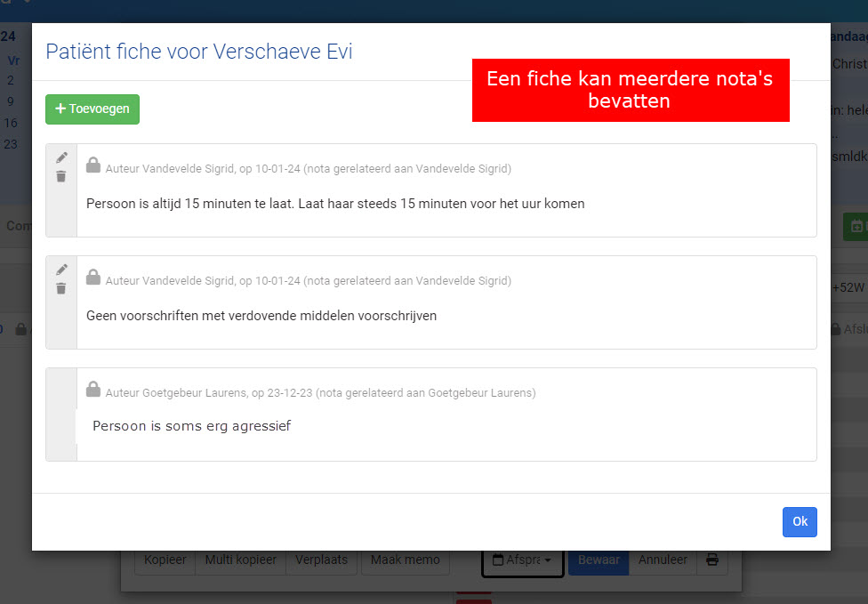
Task: Click the lock icon on the first note
Action: (93, 165)
